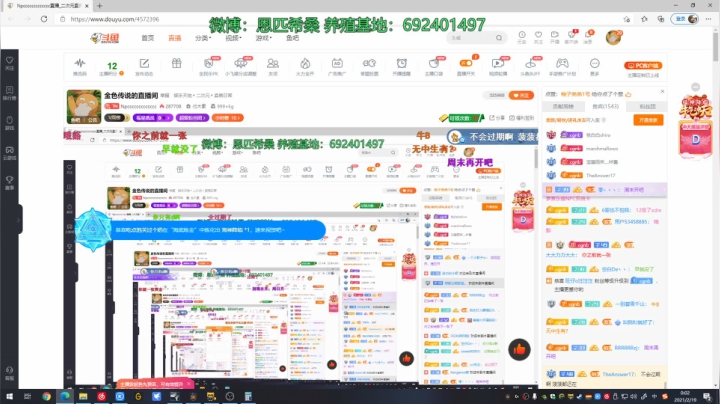Screen dimensions: 720x404
Task: Open the gamepad icon in left sidebar
Action: 10,152
